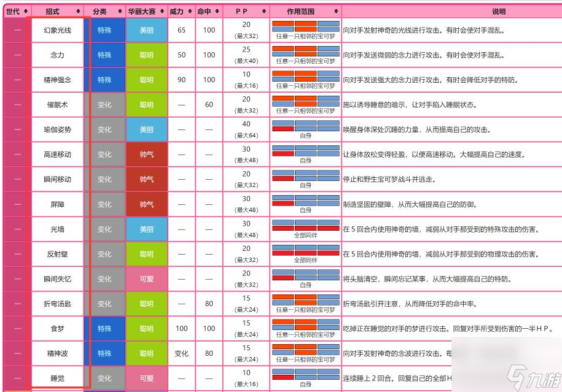The width and height of the screenshot is (562, 392).
Task: Click the 自身 range diagram for 屏障
Action: coord(306,201)
